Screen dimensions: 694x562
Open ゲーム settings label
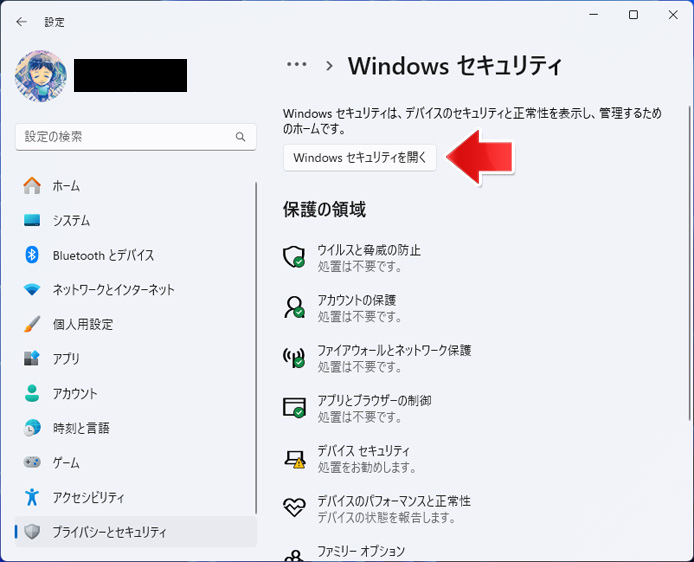pyautogui.click(x=66, y=462)
